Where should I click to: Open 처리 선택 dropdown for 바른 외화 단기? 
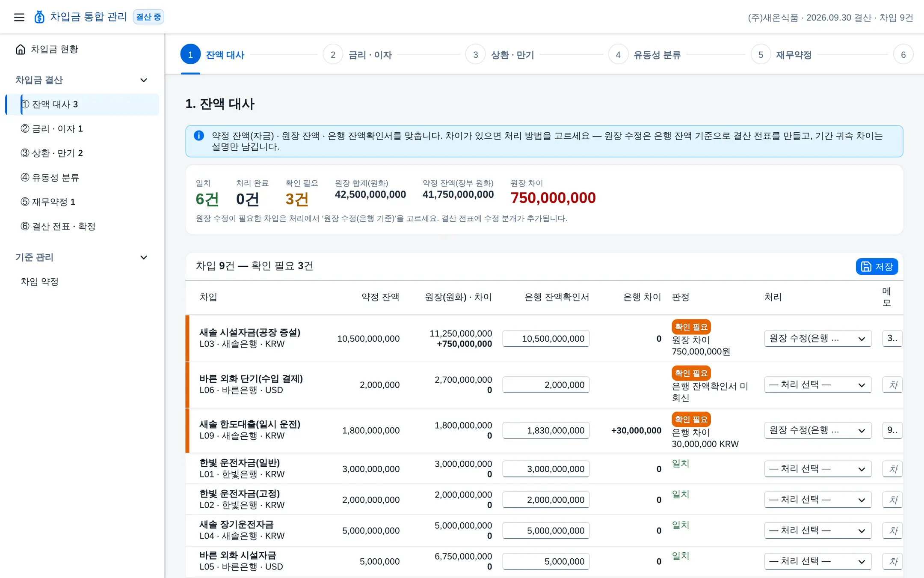coord(818,384)
